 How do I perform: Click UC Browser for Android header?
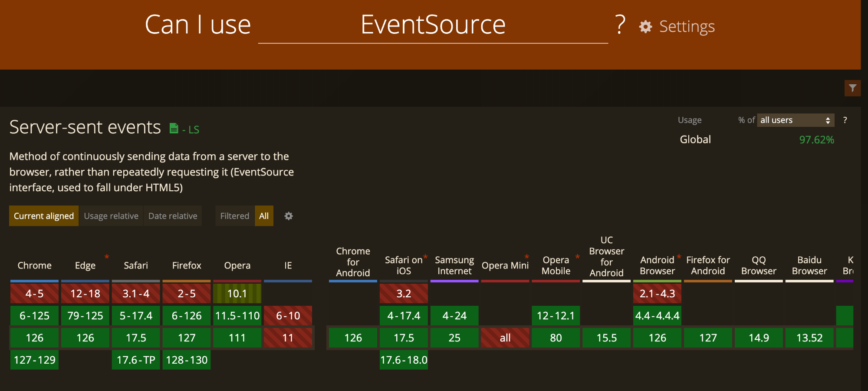point(607,256)
